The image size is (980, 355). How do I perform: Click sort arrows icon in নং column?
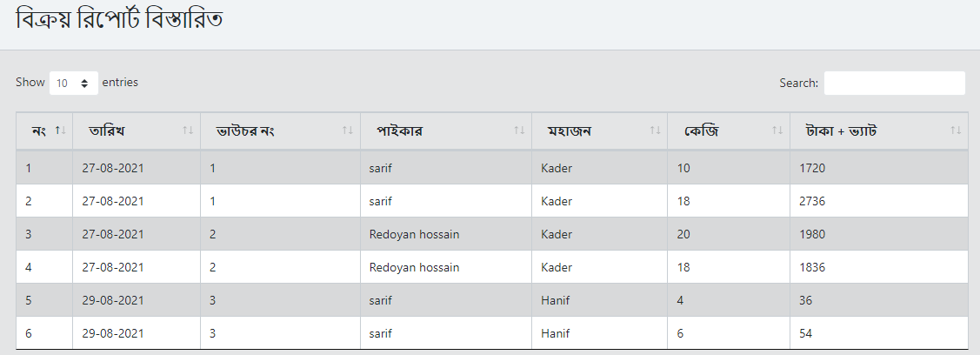(x=59, y=131)
